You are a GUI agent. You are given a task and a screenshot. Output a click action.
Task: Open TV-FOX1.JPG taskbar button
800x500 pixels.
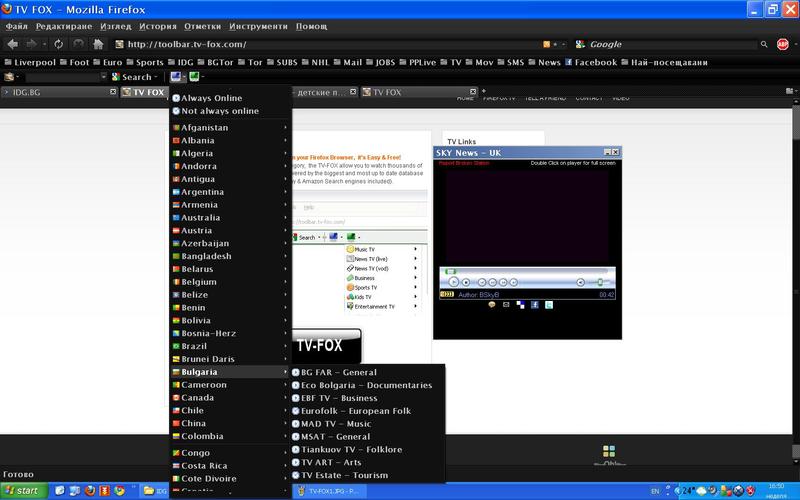330,491
